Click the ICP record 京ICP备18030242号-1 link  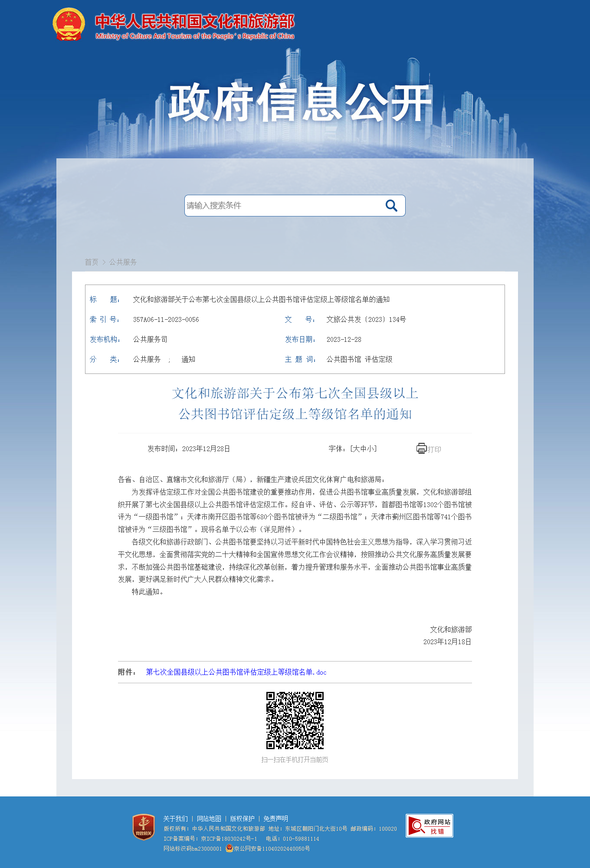click(x=229, y=839)
